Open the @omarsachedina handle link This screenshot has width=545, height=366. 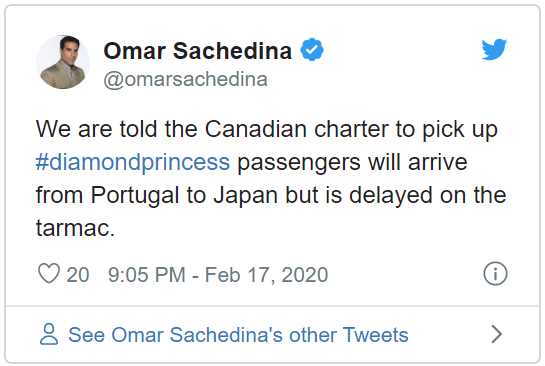pyautogui.click(x=186, y=80)
